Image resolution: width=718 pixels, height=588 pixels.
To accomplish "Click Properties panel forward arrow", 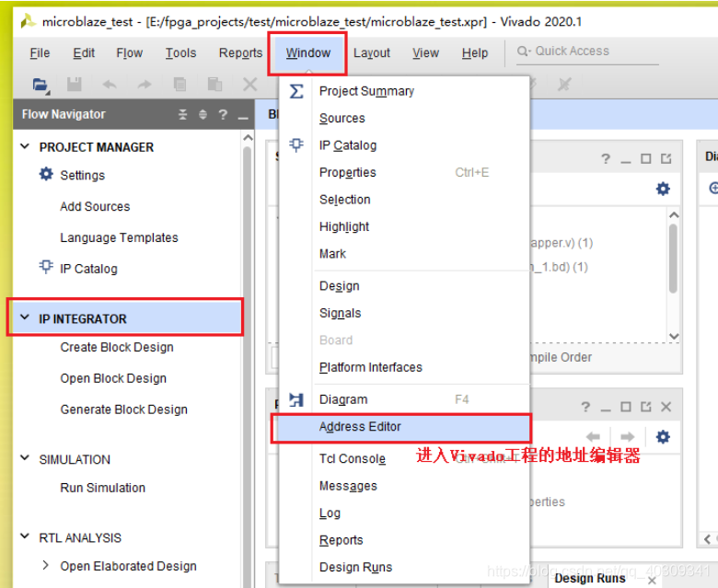I will (628, 436).
